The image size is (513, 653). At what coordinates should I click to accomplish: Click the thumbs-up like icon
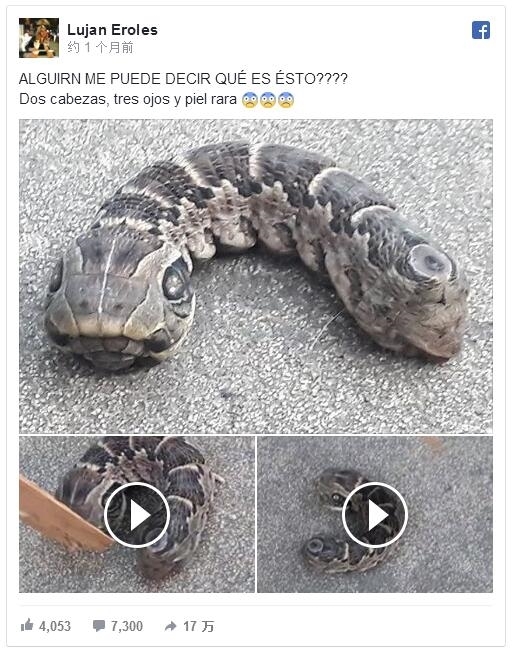[27, 625]
